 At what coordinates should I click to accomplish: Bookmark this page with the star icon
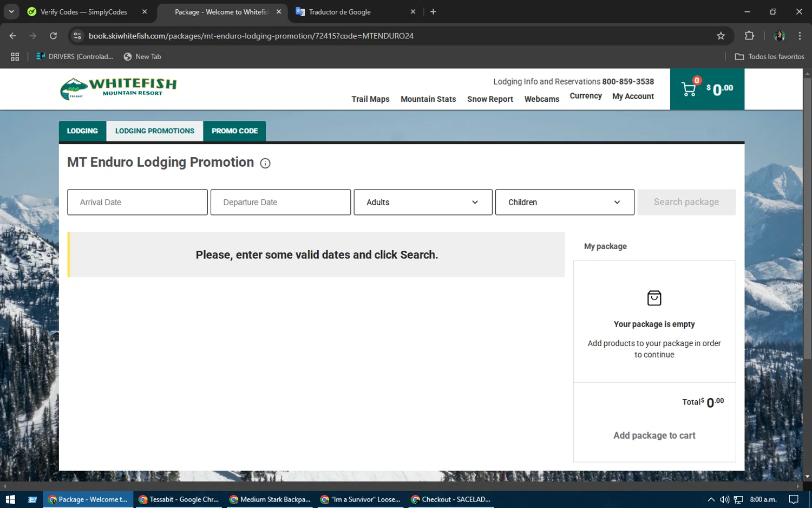click(x=721, y=36)
